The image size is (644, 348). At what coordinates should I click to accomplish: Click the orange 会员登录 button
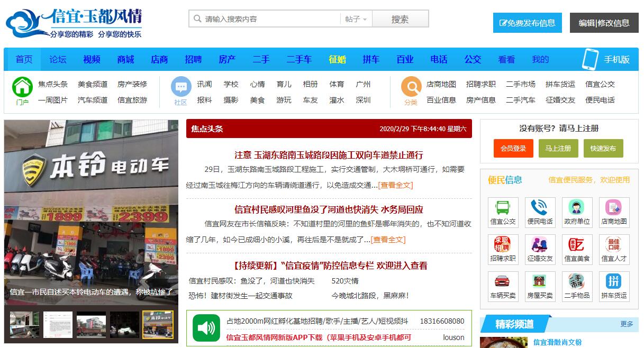pyautogui.click(x=513, y=149)
